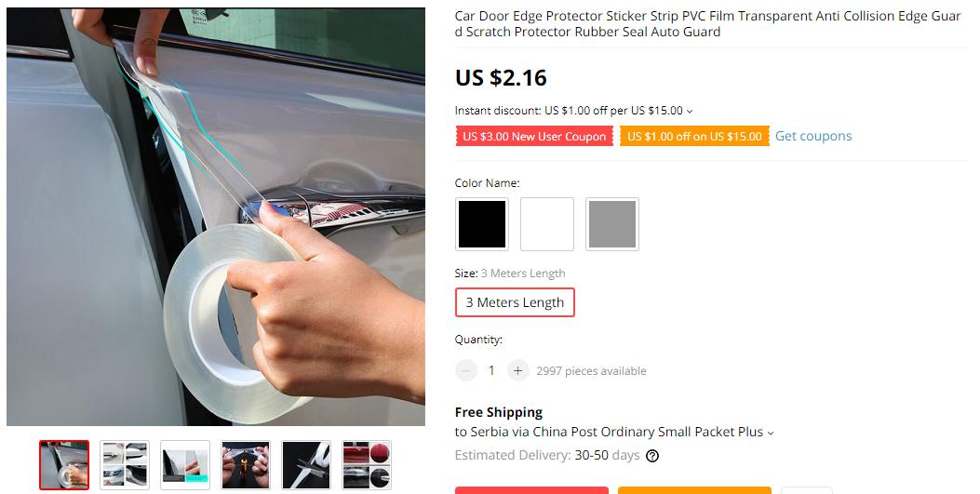Increase quantity with the plus button

coord(517,370)
